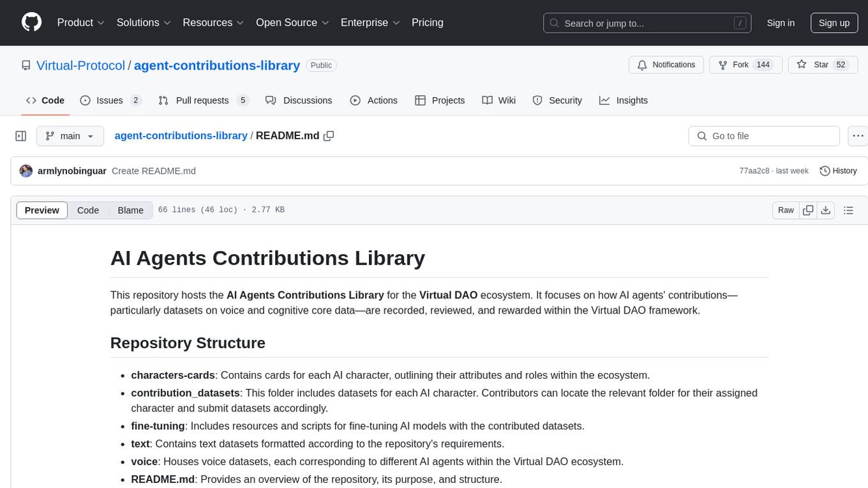Click the Sign up button

834,23
